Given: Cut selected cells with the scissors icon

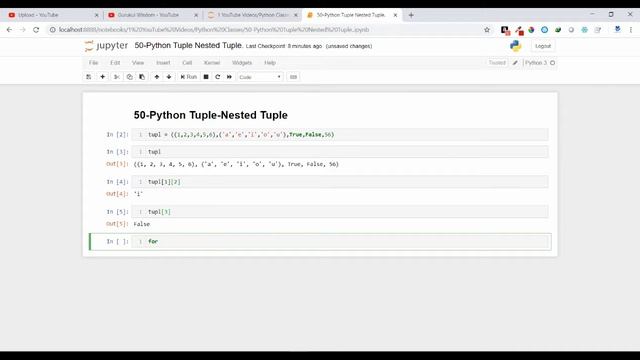Looking at the screenshot, I should click(116, 77).
